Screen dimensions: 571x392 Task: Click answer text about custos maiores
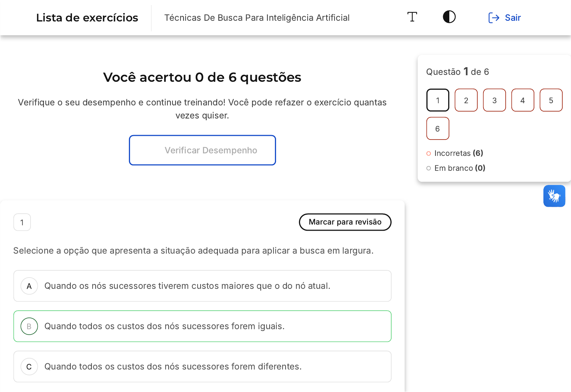187,286
